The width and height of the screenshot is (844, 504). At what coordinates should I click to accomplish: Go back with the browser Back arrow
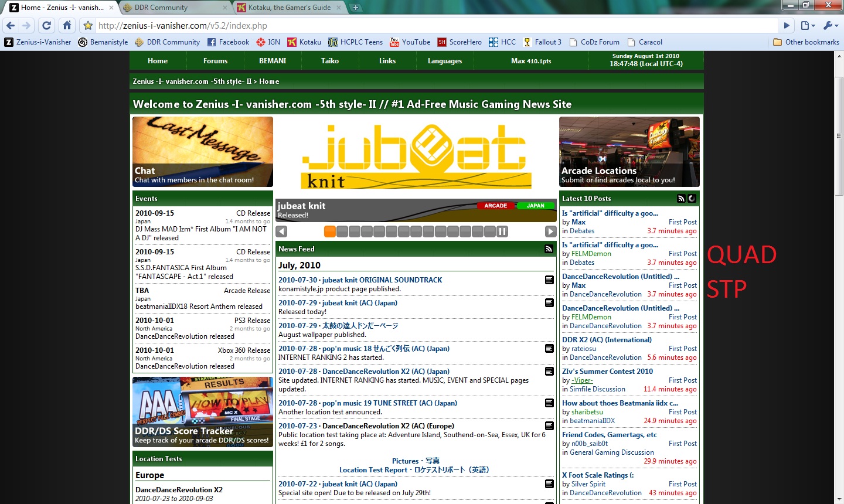click(11, 26)
